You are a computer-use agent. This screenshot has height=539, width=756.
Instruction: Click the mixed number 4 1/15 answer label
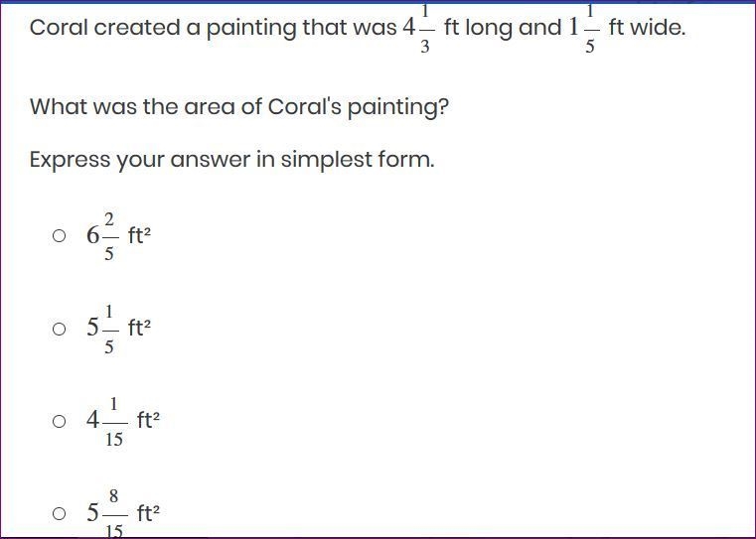pyautogui.click(x=107, y=422)
